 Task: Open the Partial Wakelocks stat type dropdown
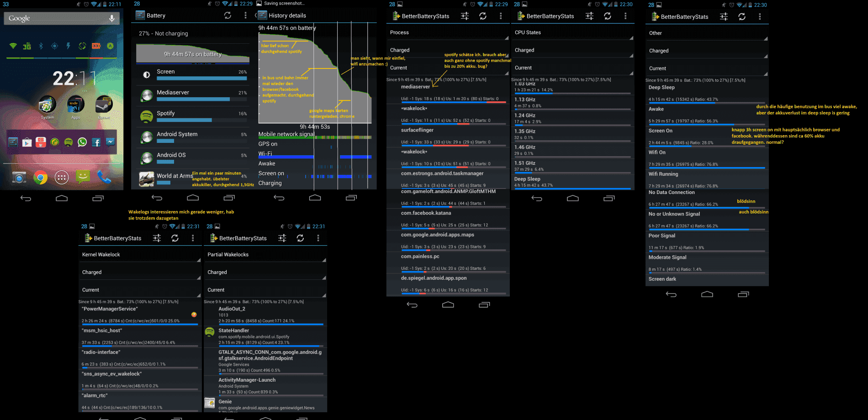(x=265, y=254)
